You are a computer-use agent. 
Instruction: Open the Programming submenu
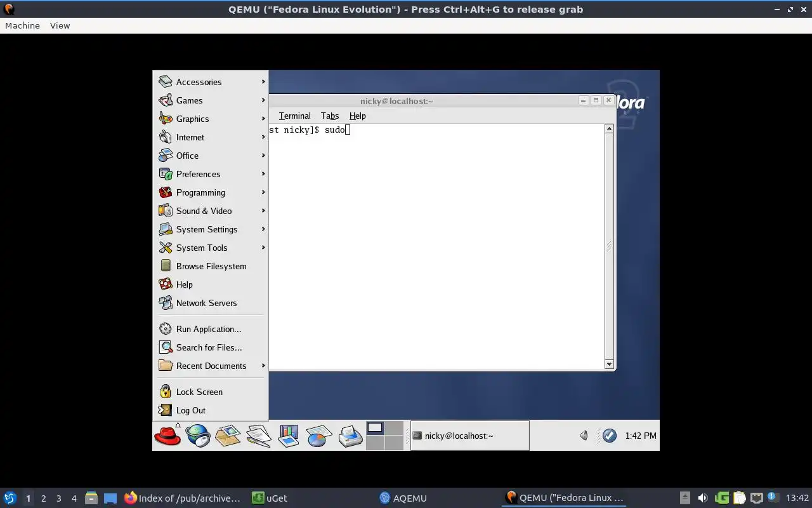point(211,192)
